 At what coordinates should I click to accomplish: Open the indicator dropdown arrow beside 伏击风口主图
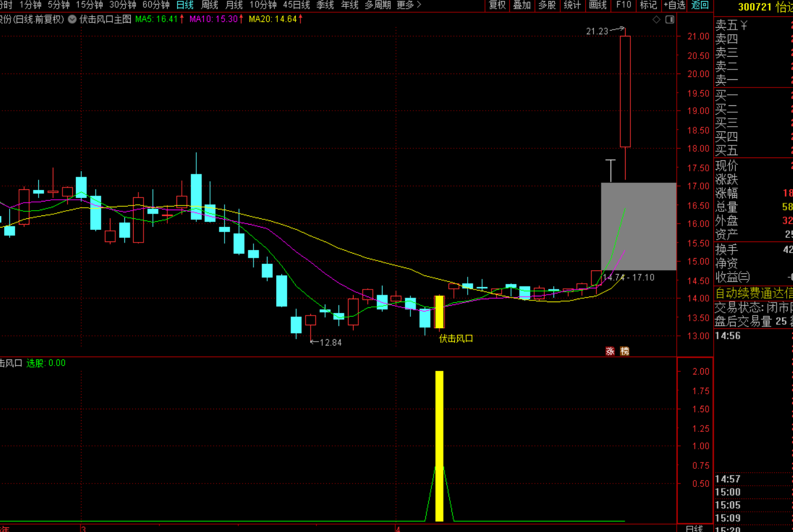coord(72,19)
